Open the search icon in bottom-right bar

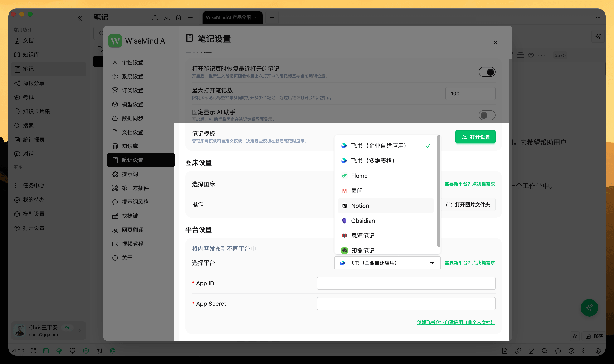point(545,351)
